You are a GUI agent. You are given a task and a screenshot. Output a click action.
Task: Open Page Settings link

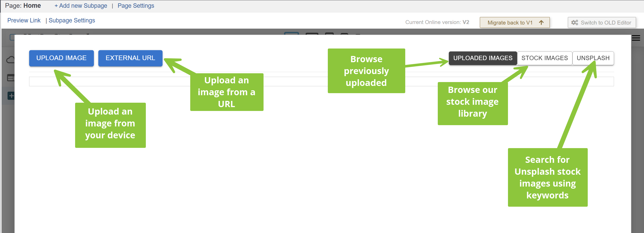click(x=136, y=6)
